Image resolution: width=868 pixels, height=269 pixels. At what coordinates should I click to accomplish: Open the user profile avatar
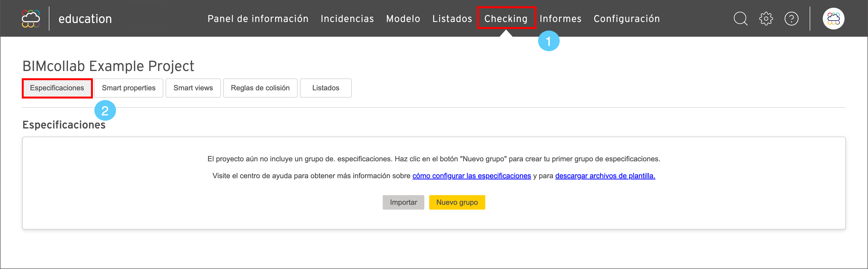pos(833,19)
